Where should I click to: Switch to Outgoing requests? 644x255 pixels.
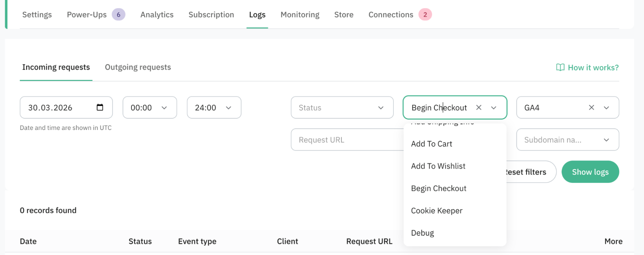pyautogui.click(x=138, y=67)
